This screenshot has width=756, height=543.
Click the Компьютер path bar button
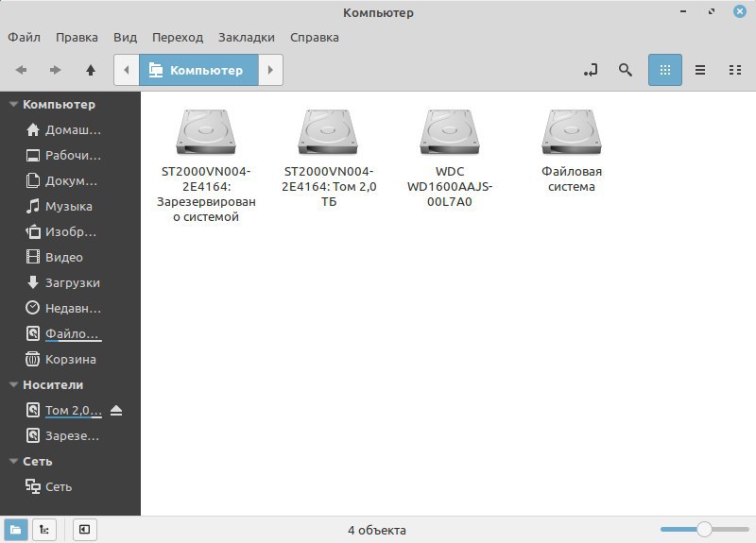(198, 70)
